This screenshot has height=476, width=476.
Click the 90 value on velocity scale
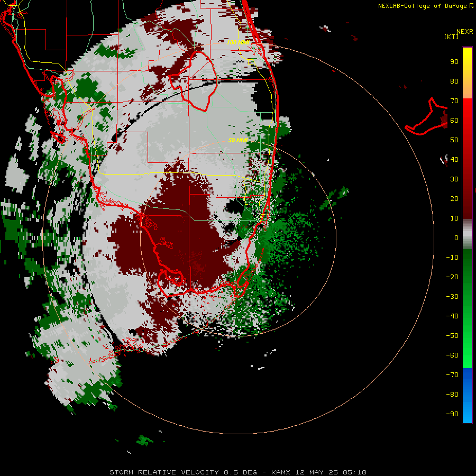click(x=454, y=62)
